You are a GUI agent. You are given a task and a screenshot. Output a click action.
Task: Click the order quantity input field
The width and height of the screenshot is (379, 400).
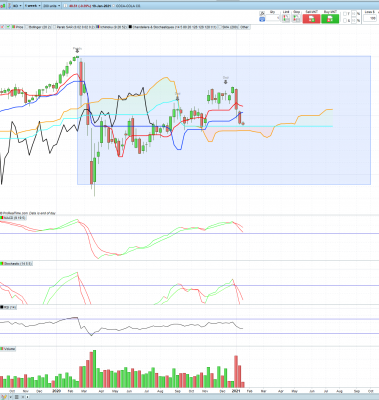(273, 18)
